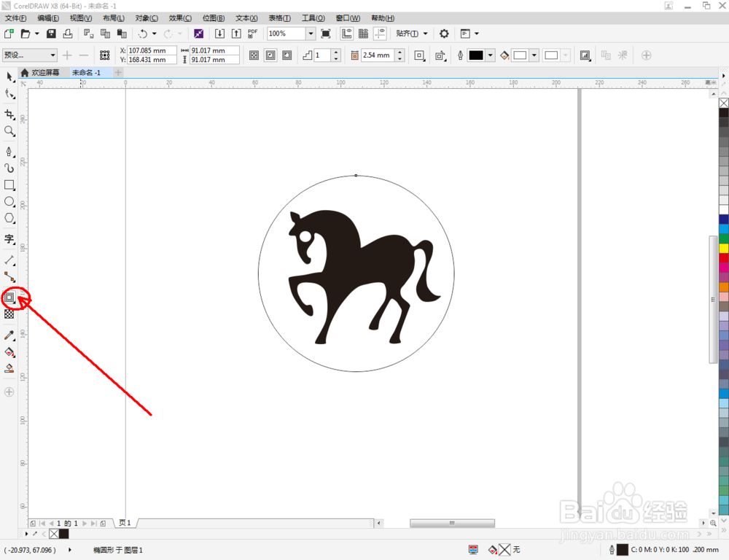
Task: Toggle full-screen preview icon
Action: [x=326, y=34]
